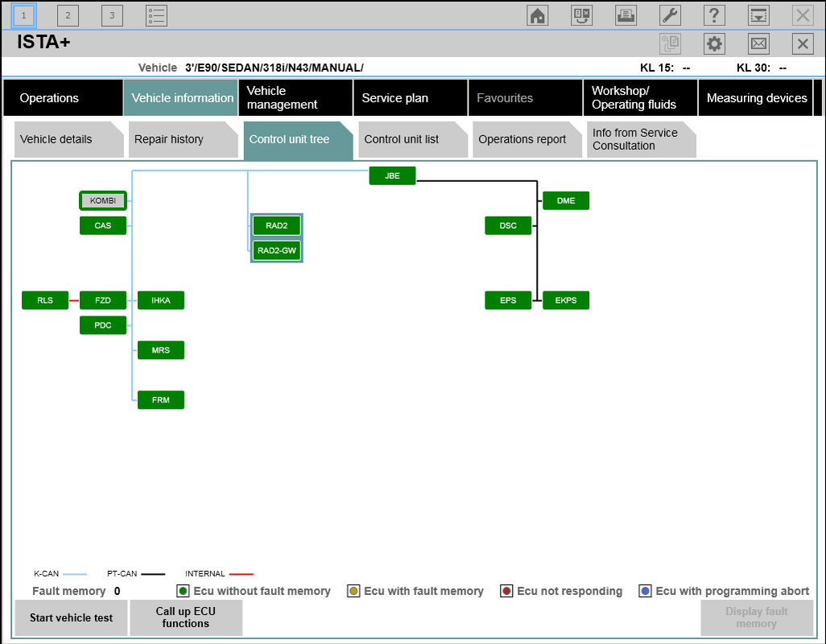The width and height of the screenshot is (826, 644).
Task: Open the Vehicle management menu
Action: (x=295, y=98)
